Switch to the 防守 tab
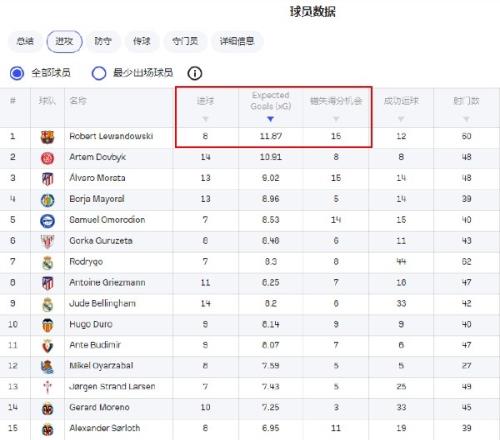The image size is (500, 440). click(x=103, y=41)
